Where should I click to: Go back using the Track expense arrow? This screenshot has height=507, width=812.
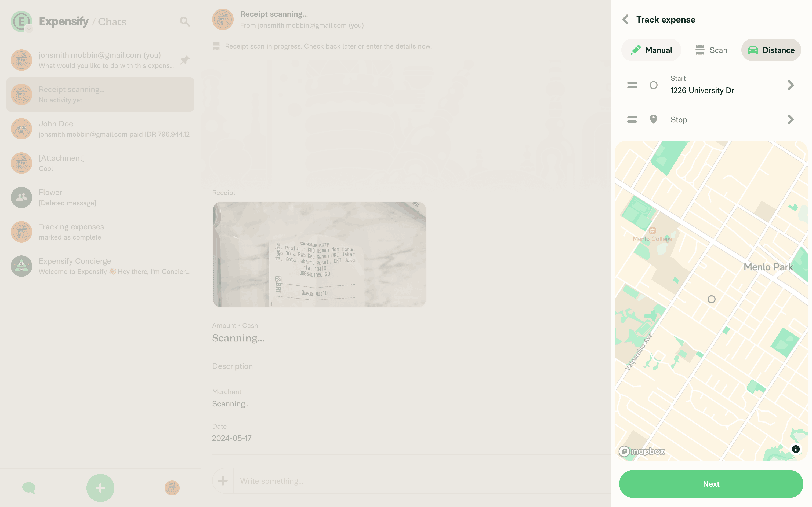pyautogui.click(x=625, y=19)
